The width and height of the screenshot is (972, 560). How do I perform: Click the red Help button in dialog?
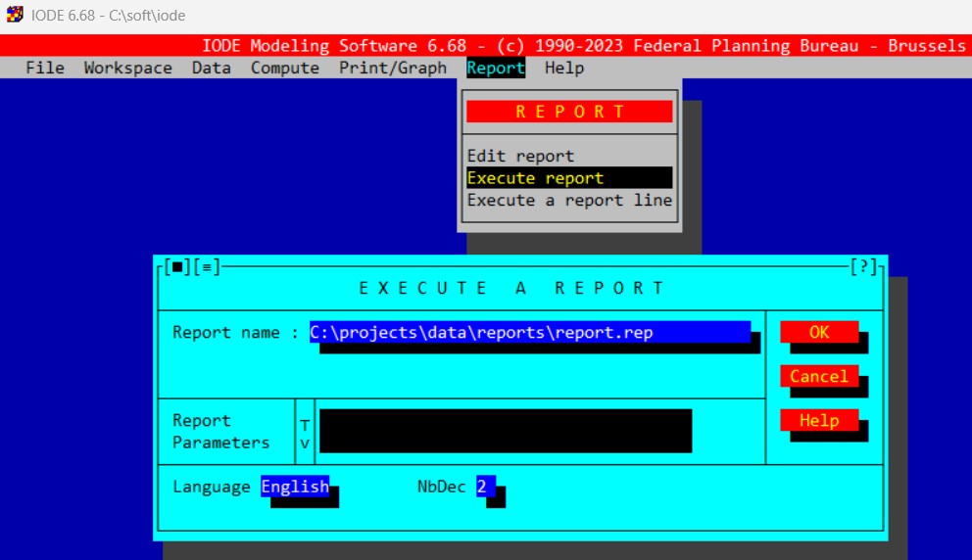pos(819,421)
